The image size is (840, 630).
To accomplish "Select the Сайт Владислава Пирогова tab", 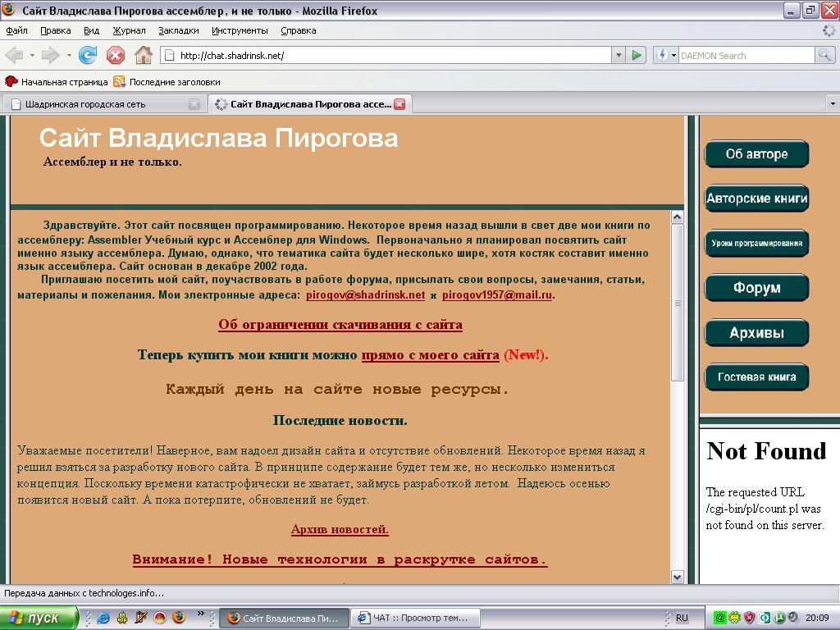I will point(309,104).
